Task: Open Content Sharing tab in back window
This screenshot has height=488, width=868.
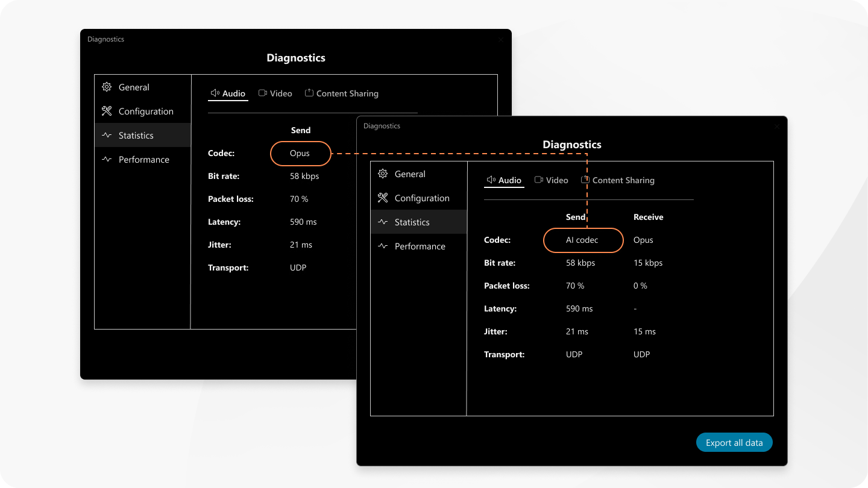Action: pos(342,93)
